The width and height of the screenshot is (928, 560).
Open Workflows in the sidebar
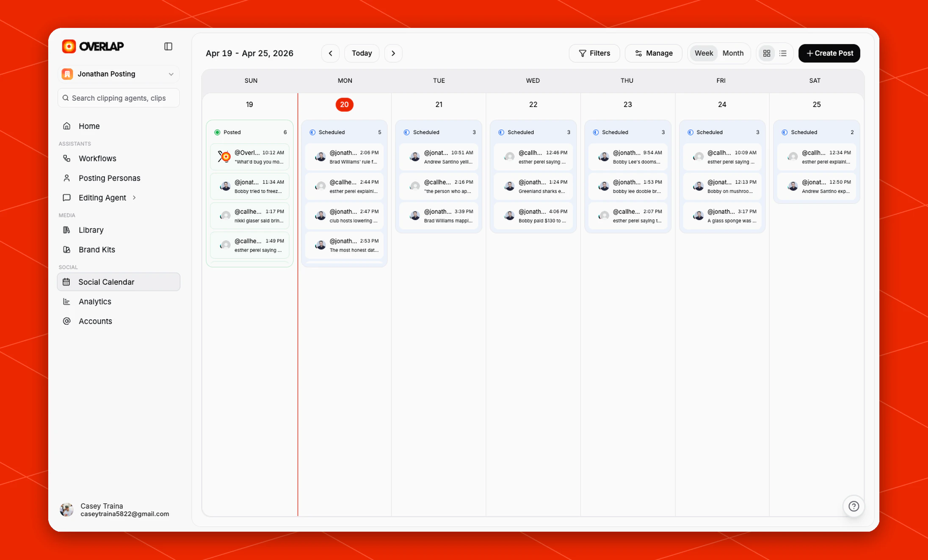tap(119, 158)
